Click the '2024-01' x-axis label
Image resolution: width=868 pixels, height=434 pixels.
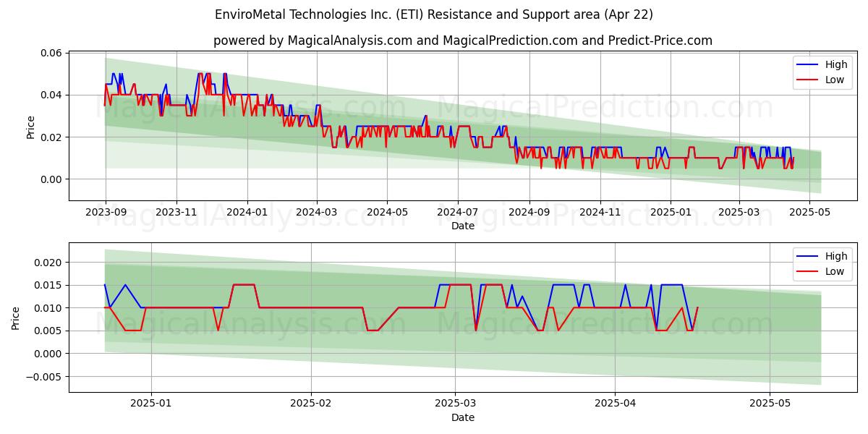click(247, 213)
